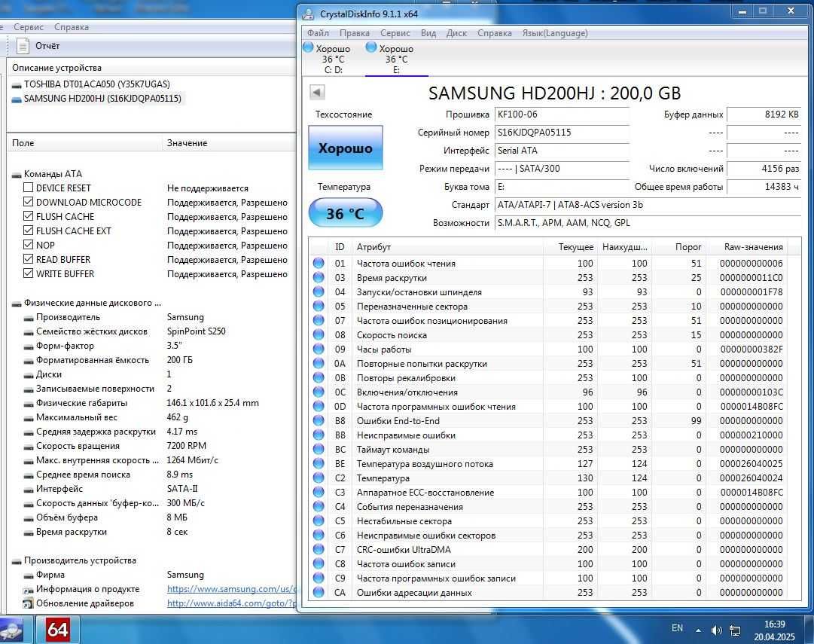The image size is (814, 644).
Task: Click the SAMSUNG HD200HJ drive icon in AIDA64
Action: click(17, 99)
